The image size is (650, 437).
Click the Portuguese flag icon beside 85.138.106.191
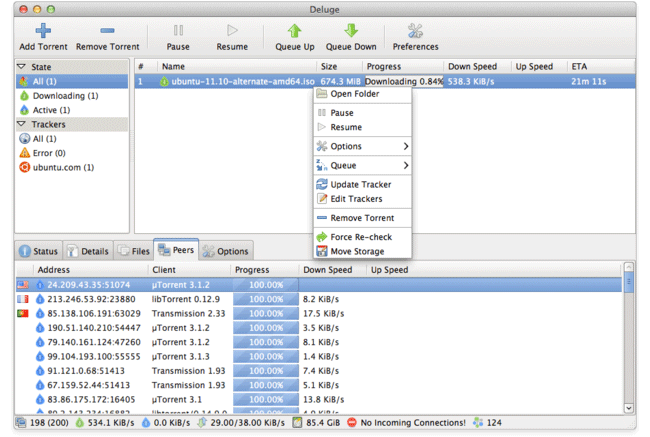pyautogui.click(x=23, y=313)
